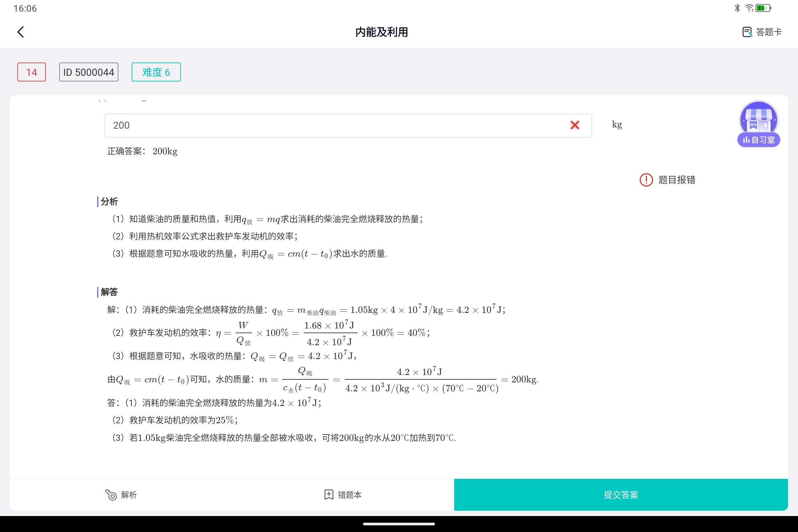The image size is (798, 532).
Task: Click the 解答 section header
Action: 108,292
